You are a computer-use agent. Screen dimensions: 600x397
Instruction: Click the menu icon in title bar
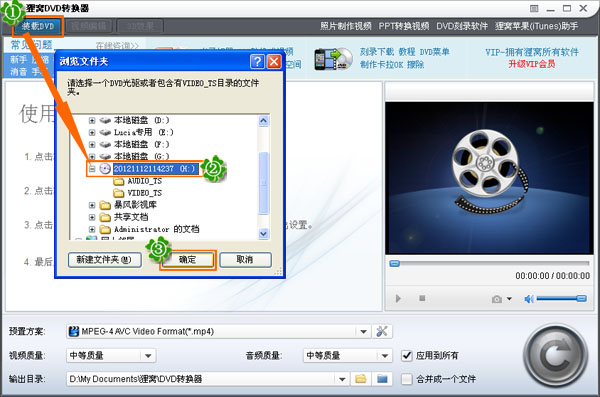click(534, 8)
